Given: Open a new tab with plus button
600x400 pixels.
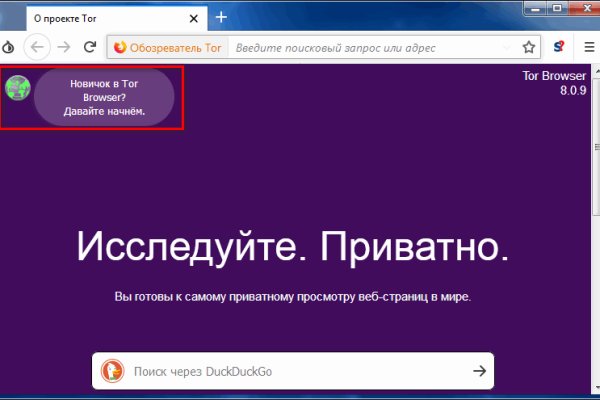Looking at the screenshot, I should pos(221,17).
